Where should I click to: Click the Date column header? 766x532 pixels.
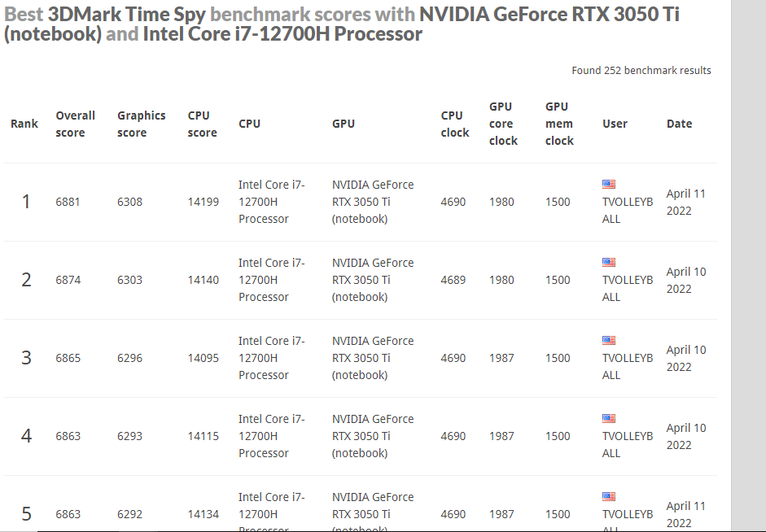tap(679, 124)
